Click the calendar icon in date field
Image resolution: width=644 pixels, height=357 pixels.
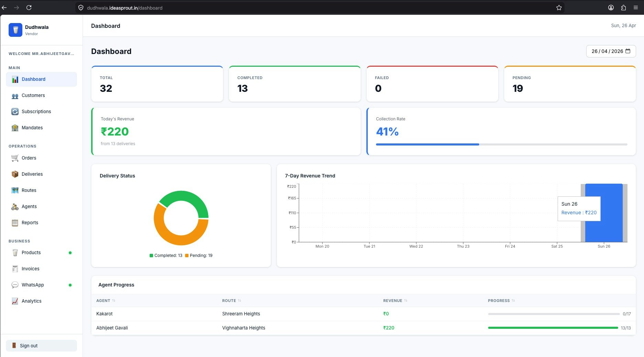click(x=628, y=51)
